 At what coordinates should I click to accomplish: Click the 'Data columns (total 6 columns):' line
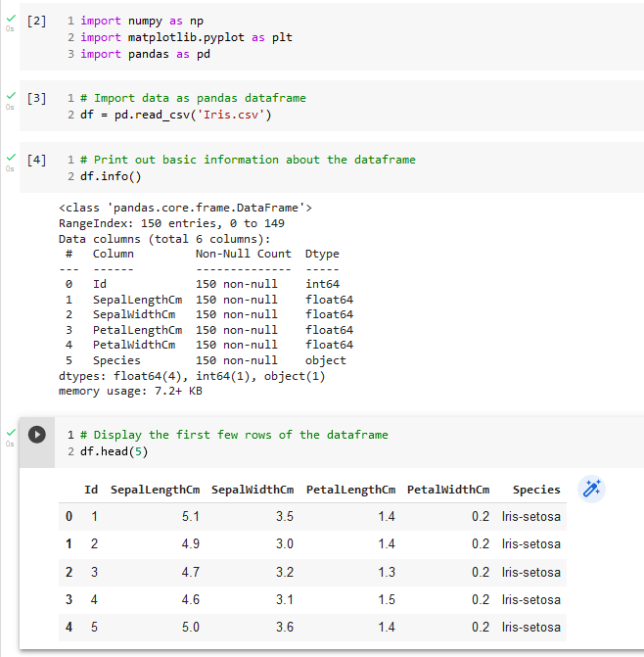click(164, 239)
